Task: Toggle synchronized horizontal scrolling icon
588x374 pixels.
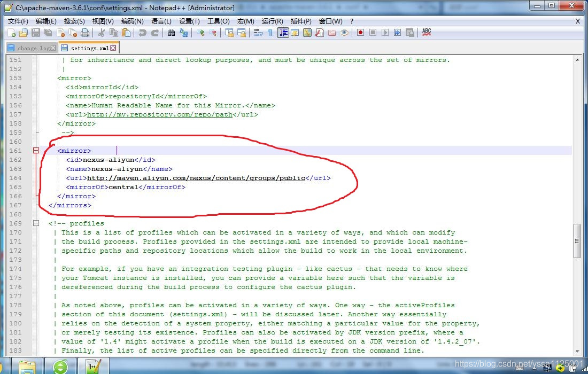Action: 241,33
